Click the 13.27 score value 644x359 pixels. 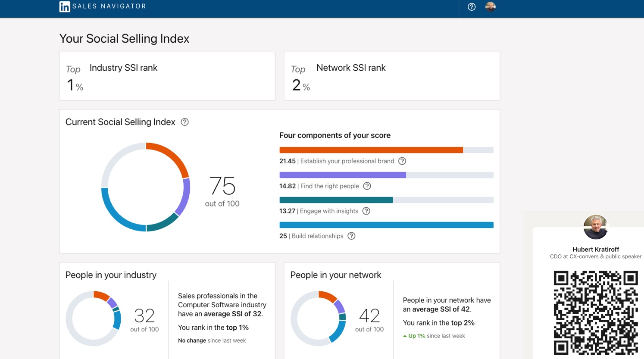pyautogui.click(x=288, y=211)
